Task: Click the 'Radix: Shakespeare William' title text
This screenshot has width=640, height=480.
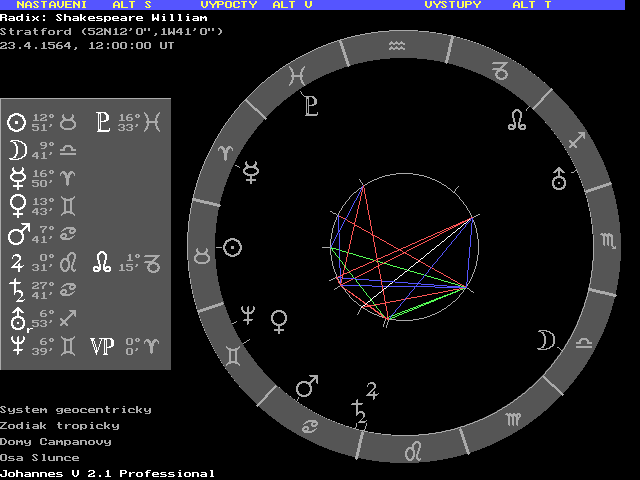Action: click(x=104, y=17)
